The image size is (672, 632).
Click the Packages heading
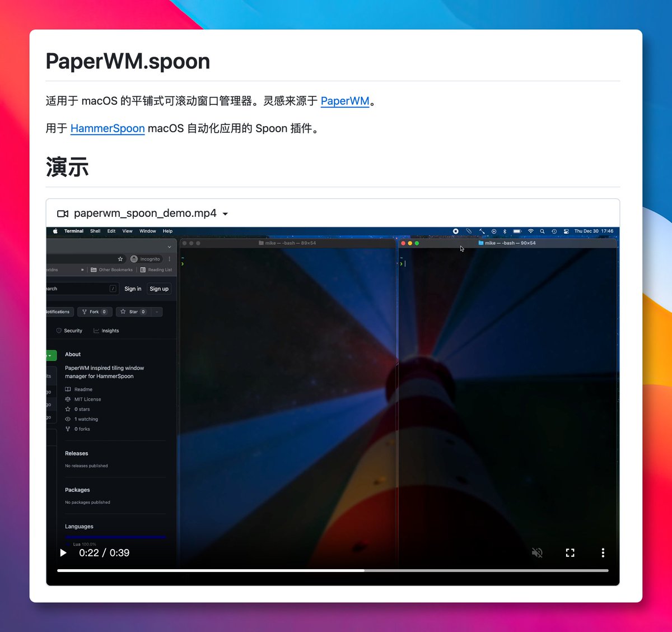point(77,490)
